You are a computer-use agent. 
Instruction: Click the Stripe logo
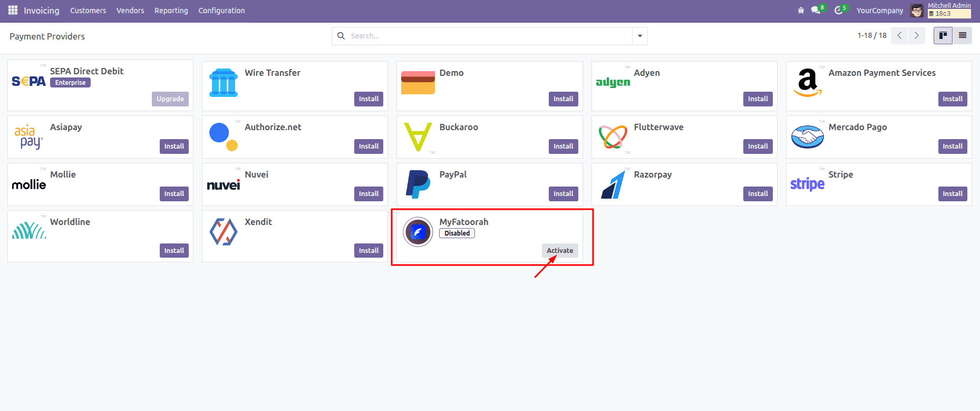click(x=808, y=184)
